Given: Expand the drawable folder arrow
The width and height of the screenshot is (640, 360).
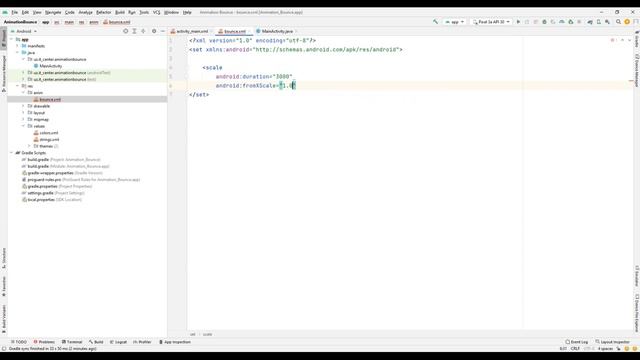Looking at the screenshot, I should point(23,106).
